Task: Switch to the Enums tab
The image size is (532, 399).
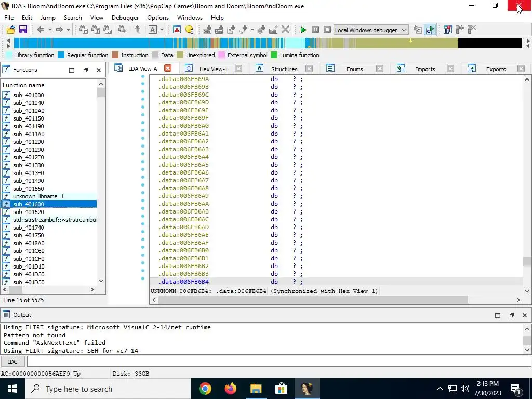Action: tap(354, 69)
